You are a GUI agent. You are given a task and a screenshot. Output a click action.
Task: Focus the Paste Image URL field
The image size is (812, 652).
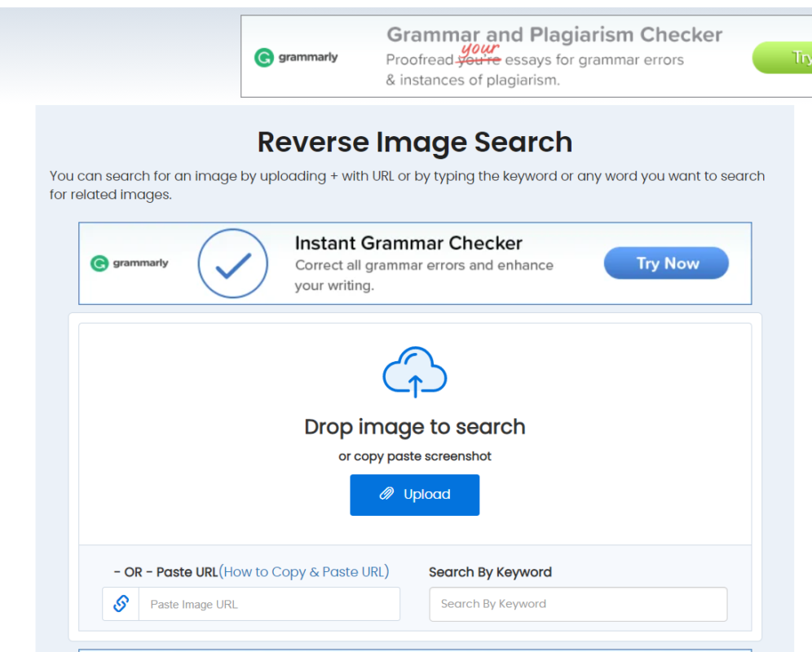269,604
